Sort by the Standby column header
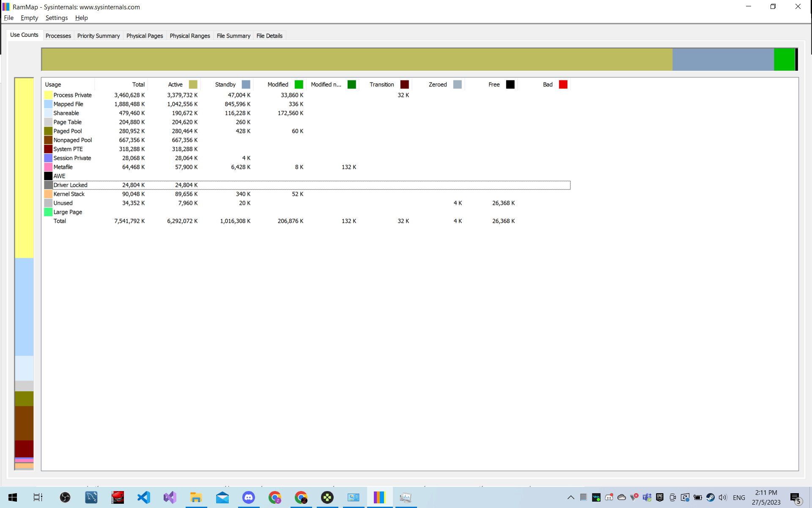This screenshot has height=508, width=812. [x=225, y=85]
